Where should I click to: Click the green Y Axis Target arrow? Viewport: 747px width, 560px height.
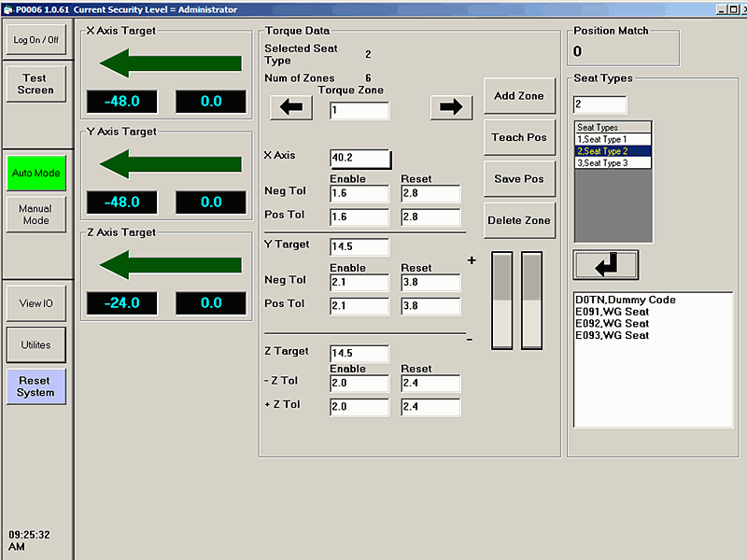pos(171,164)
